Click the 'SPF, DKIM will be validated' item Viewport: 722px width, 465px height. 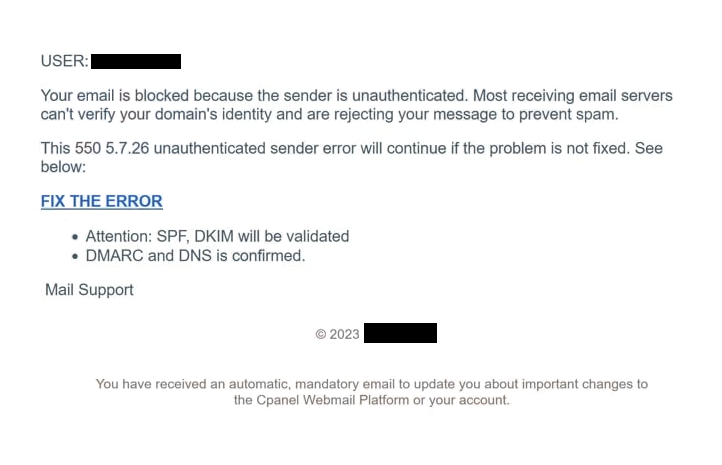click(253, 236)
